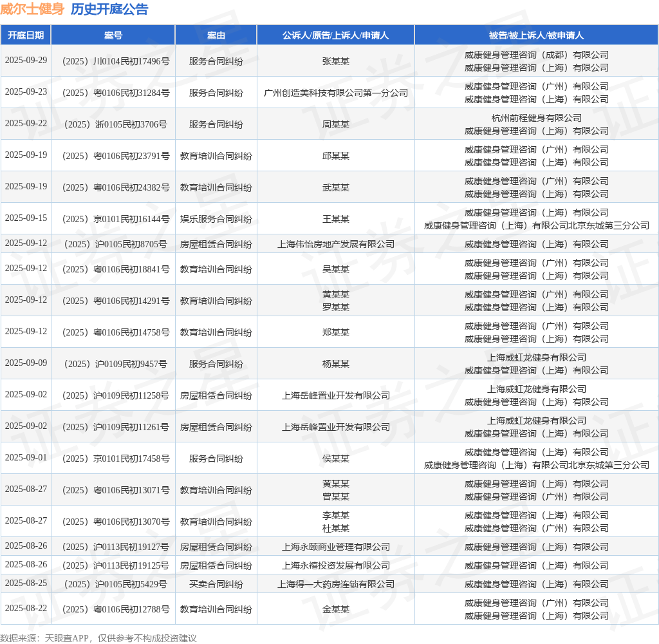
Task: Select plaintiff 李某某
Action: tap(336, 515)
